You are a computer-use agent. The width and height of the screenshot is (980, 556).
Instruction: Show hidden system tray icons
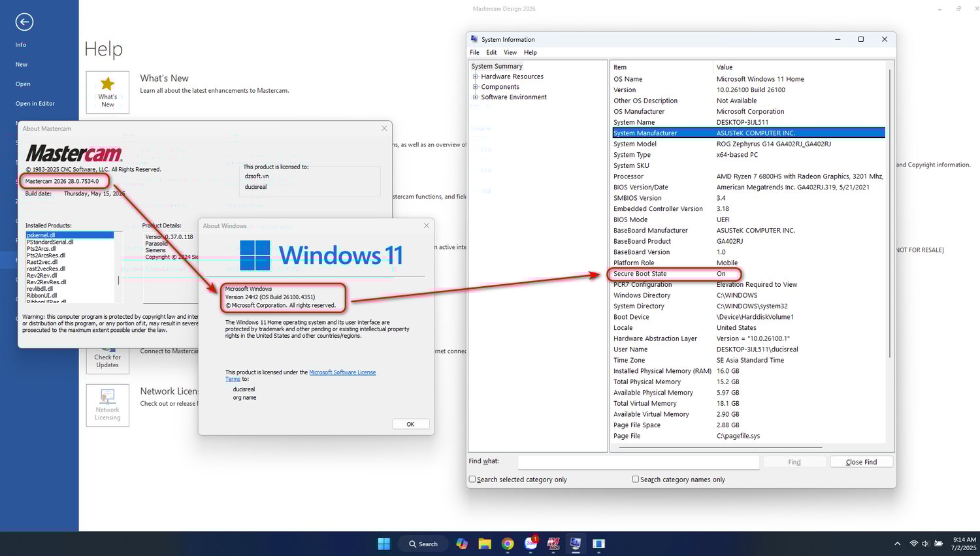[897, 544]
